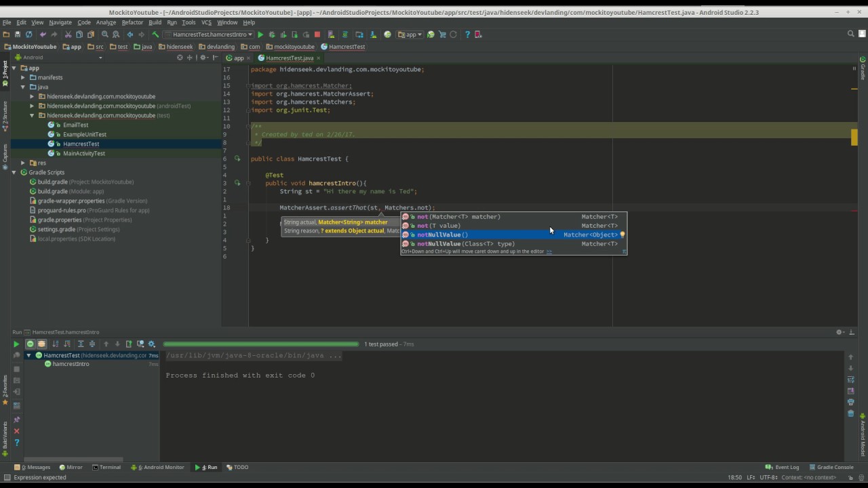Click the green Run button in main toolbar
868x488 pixels.
[260, 35]
